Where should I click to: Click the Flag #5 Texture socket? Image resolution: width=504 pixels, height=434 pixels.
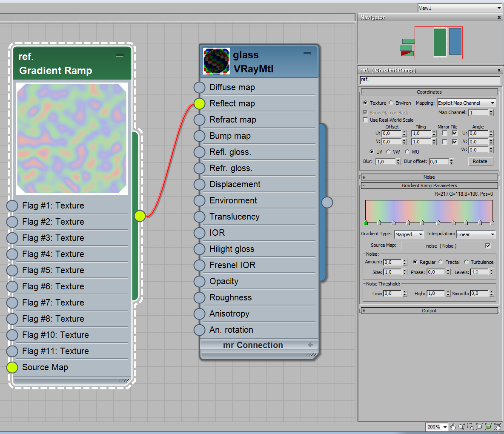[12, 270]
